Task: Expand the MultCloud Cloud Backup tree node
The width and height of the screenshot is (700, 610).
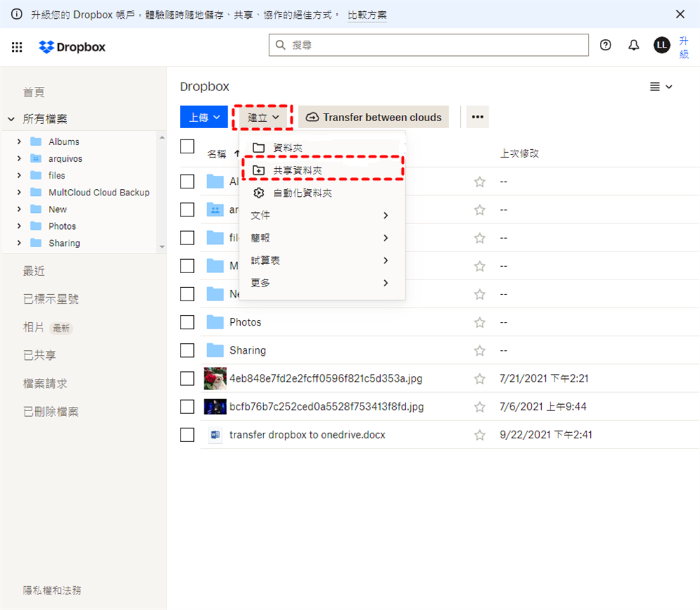Action: click(19, 192)
